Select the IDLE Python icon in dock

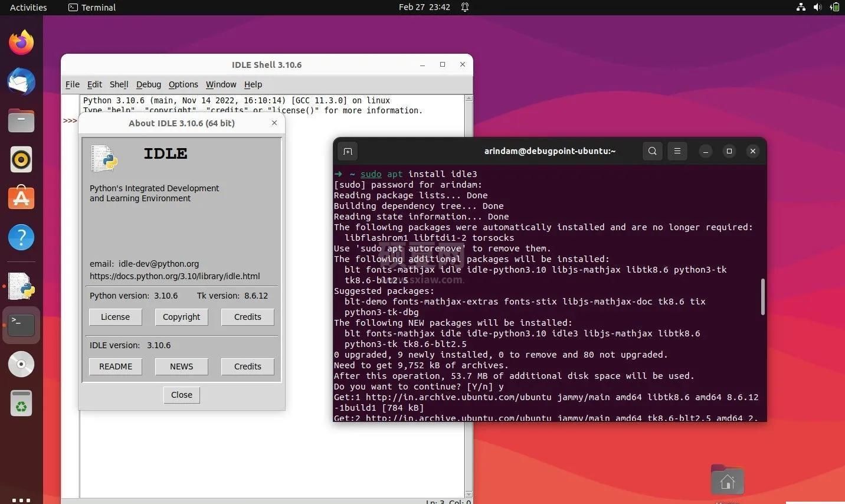point(21,286)
